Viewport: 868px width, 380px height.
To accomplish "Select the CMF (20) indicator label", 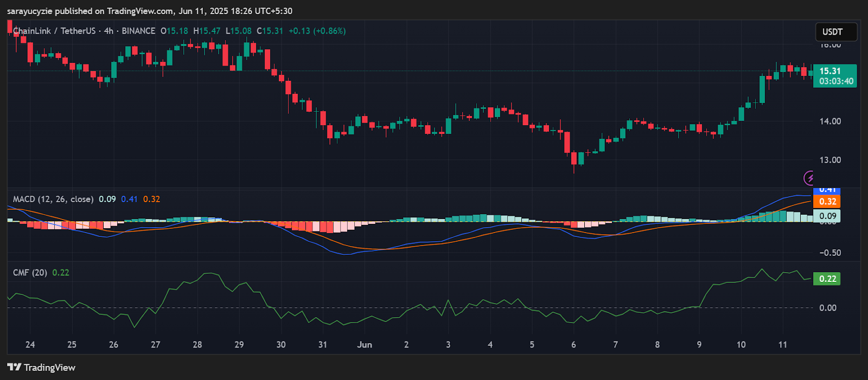I will 30,273.
